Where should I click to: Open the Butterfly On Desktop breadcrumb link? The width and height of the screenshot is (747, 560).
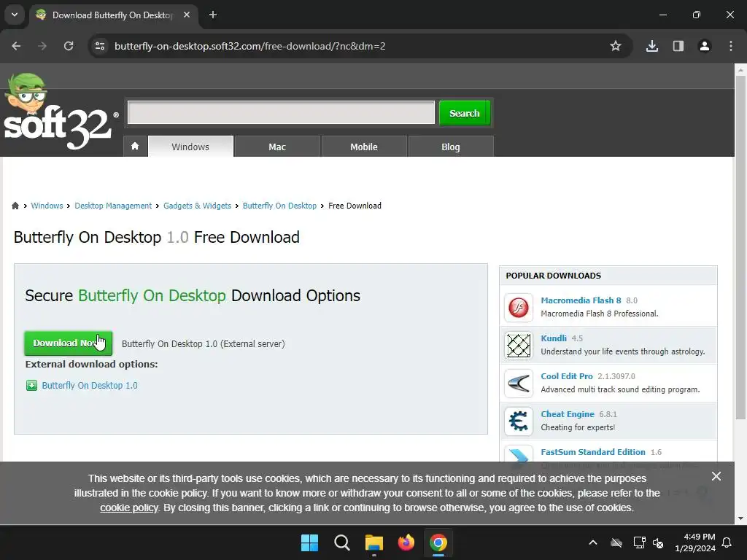279,206
